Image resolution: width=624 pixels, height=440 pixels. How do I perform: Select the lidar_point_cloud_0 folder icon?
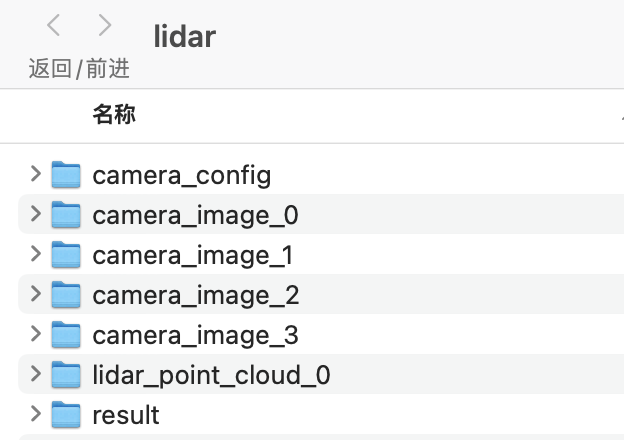pos(66,375)
